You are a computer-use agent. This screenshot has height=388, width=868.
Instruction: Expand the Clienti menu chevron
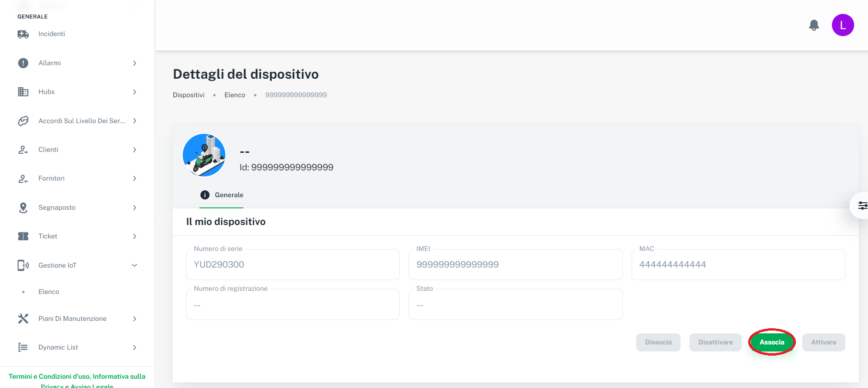(135, 150)
